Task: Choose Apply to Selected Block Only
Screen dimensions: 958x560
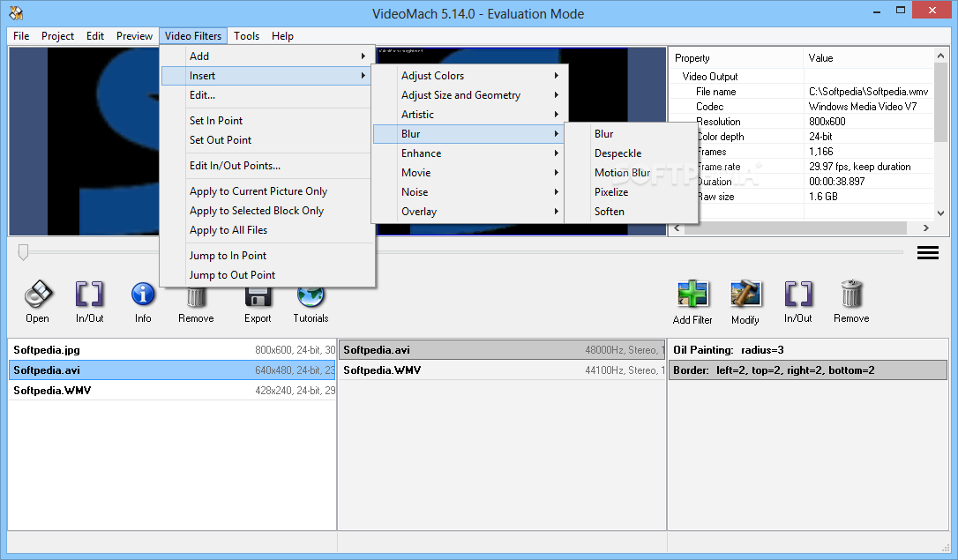Action: tap(266, 212)
